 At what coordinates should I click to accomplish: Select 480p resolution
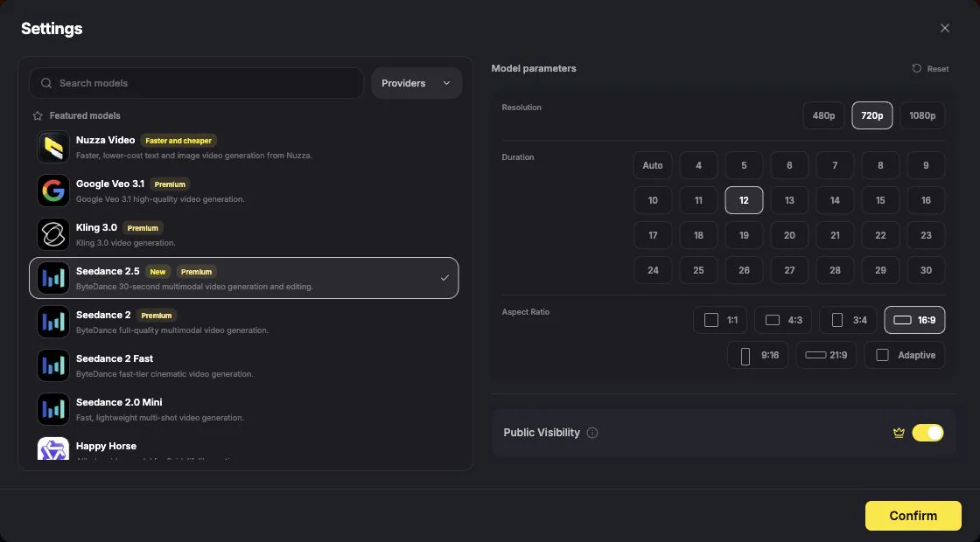(x=823, y=115)
